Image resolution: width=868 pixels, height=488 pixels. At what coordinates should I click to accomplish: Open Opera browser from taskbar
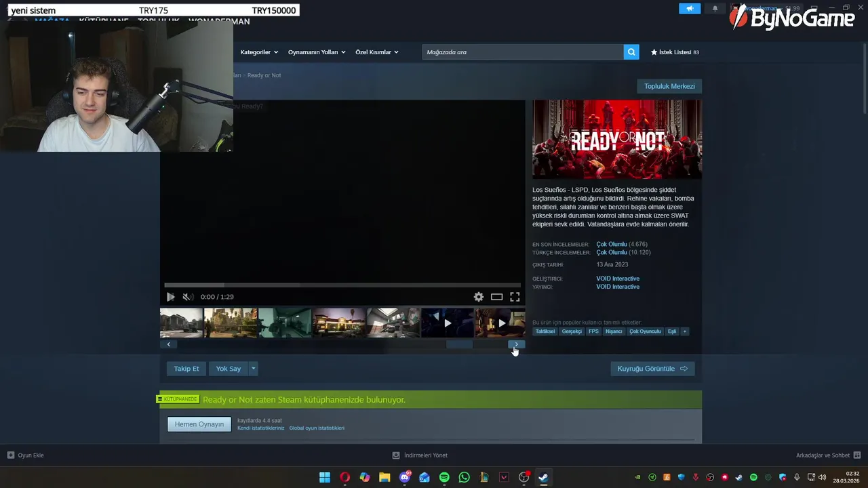(x=344, y=477)
